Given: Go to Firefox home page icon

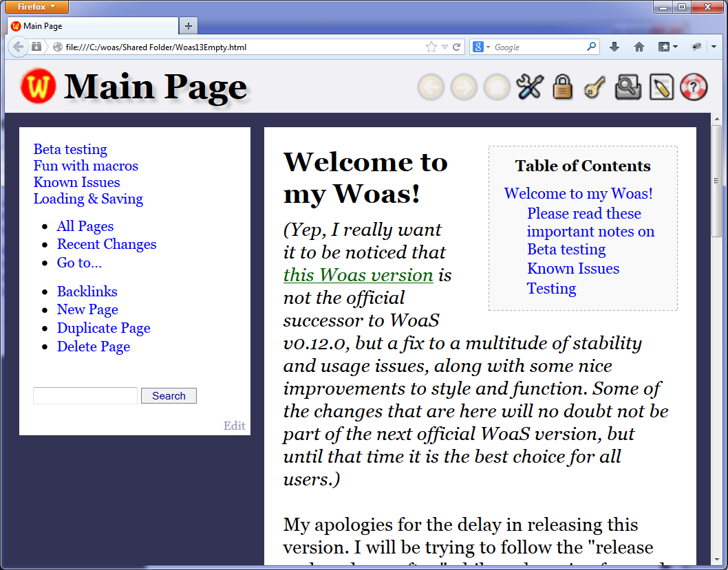Looking at the screenshot, I should pyautogui.click(x=639, y=47).
